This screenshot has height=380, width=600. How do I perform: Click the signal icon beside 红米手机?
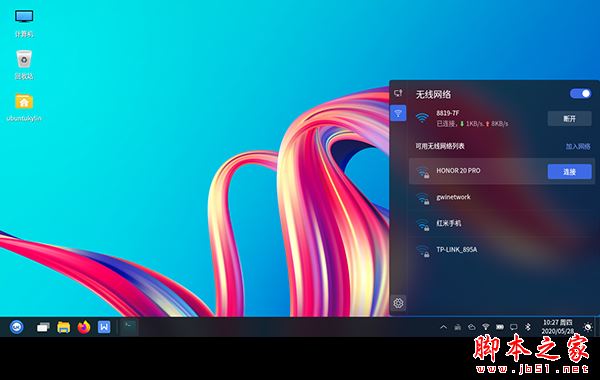tap(423, 225)
